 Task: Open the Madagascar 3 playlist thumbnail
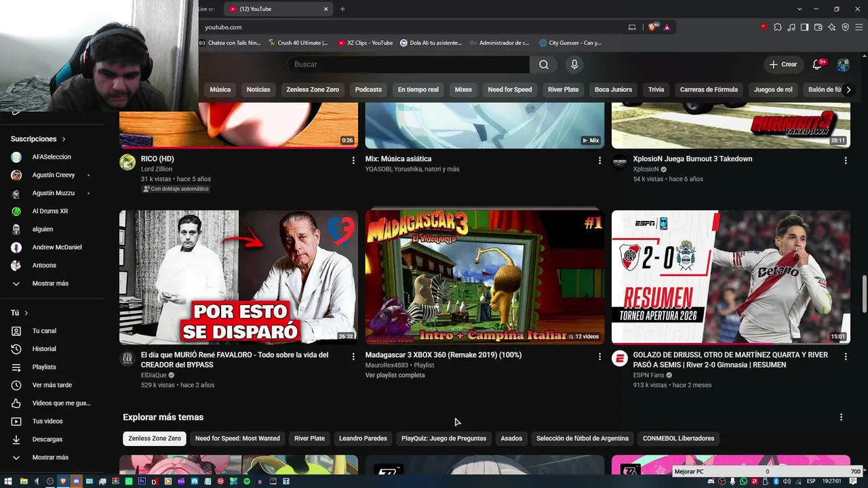click(485, 277)
